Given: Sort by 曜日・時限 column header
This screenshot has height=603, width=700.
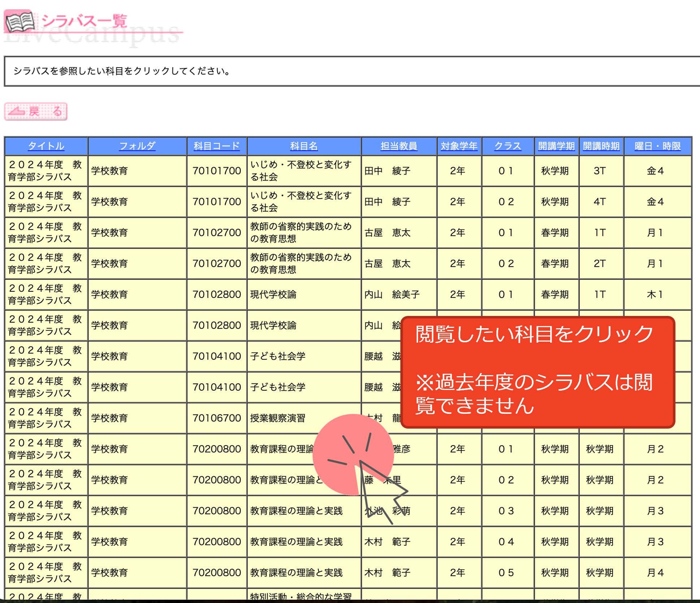Looking at the screenshot, I should click(x=657, y=146).
